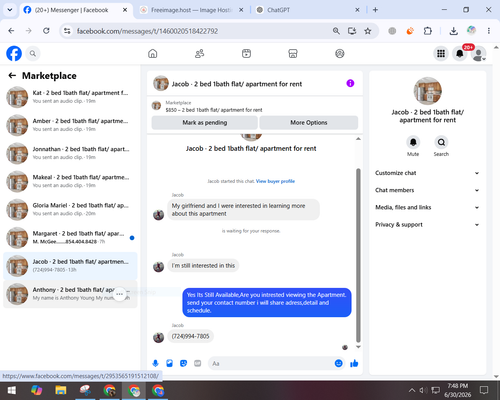The width and height of the screenshot is (500, 400).
Task: Expand Chat members section
Action: (427, 190)
